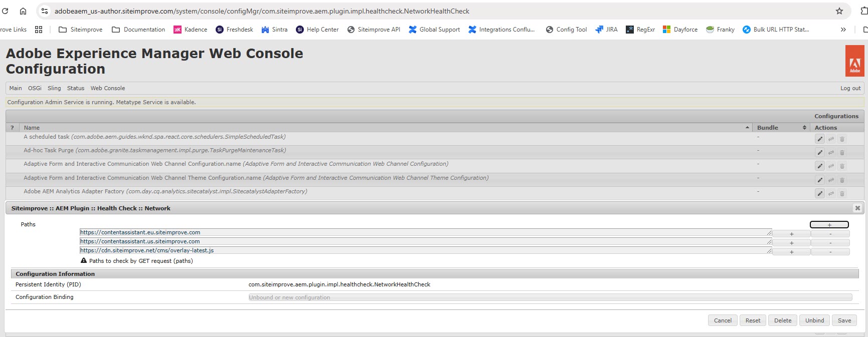The height and width of the screenshot is (337, 868).
Task: Open the Franky bookmark
Action: (x=720, y=30)
